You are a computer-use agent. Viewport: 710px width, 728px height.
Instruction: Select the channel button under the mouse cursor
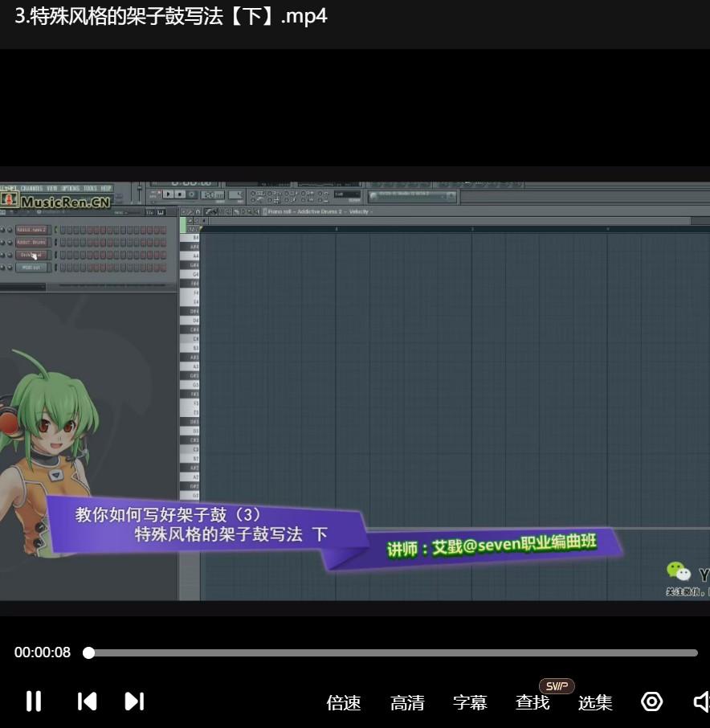click(31, 255)
